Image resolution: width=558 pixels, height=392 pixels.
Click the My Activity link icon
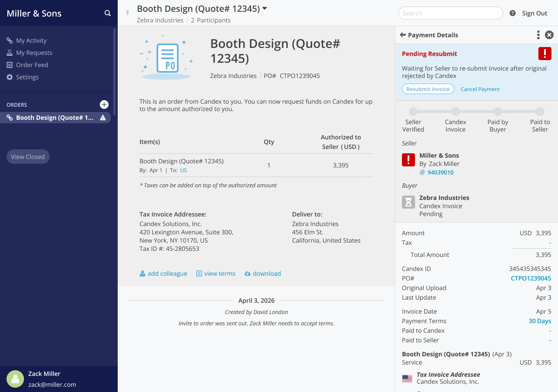[x=10, y=41]
